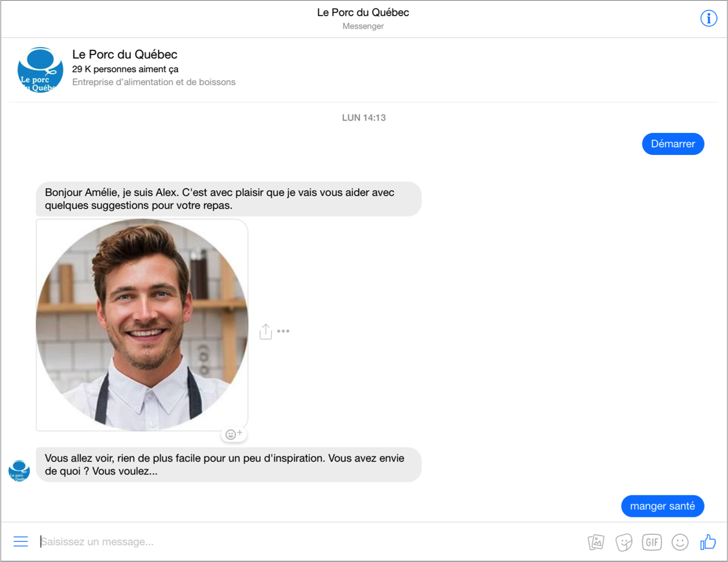Click the large Le Porc du Québec logo
The width and height of the screenshot is (728, 562).
tap(40, 69)
